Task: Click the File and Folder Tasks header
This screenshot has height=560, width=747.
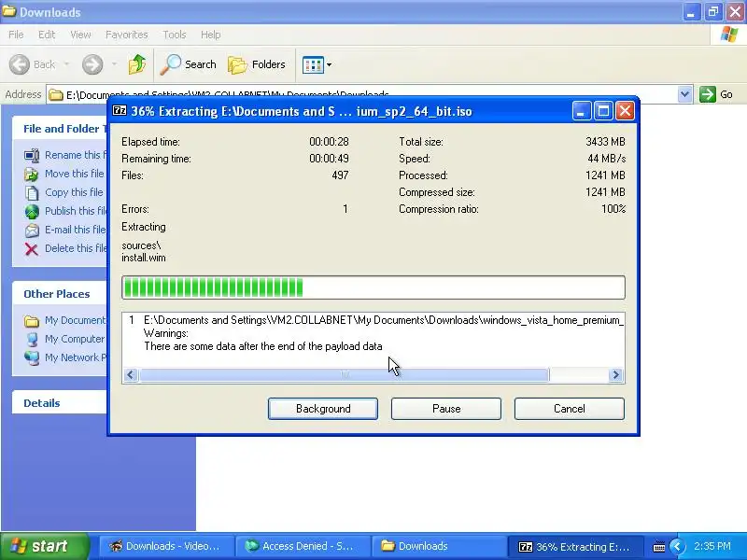Action: pos(61,129)
